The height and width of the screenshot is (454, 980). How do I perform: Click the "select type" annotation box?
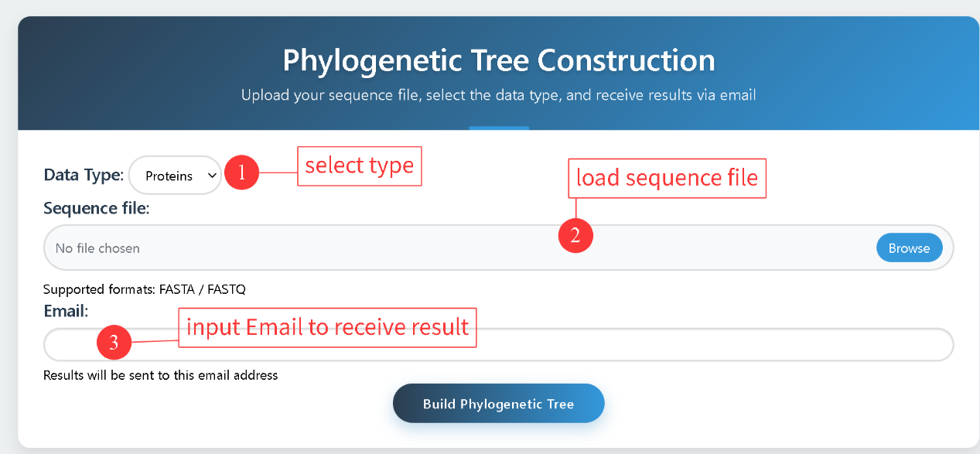click(x=359, y=166)
